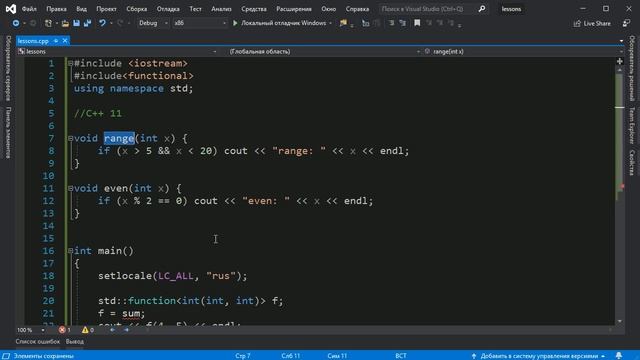Open the debugger target dropdown arrow
Viewport: 640px width, 360px height.
[x=330, y=23]
